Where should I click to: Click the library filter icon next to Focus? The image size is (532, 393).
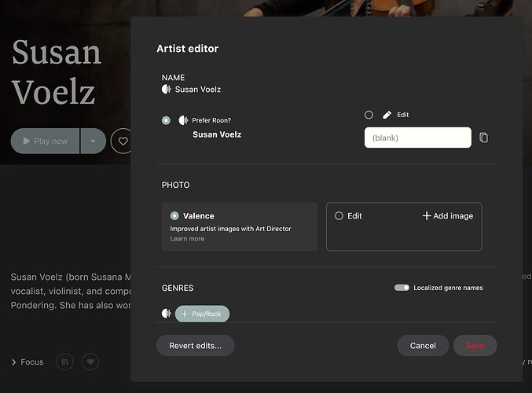pyautogui.click(x=64, y=362)
